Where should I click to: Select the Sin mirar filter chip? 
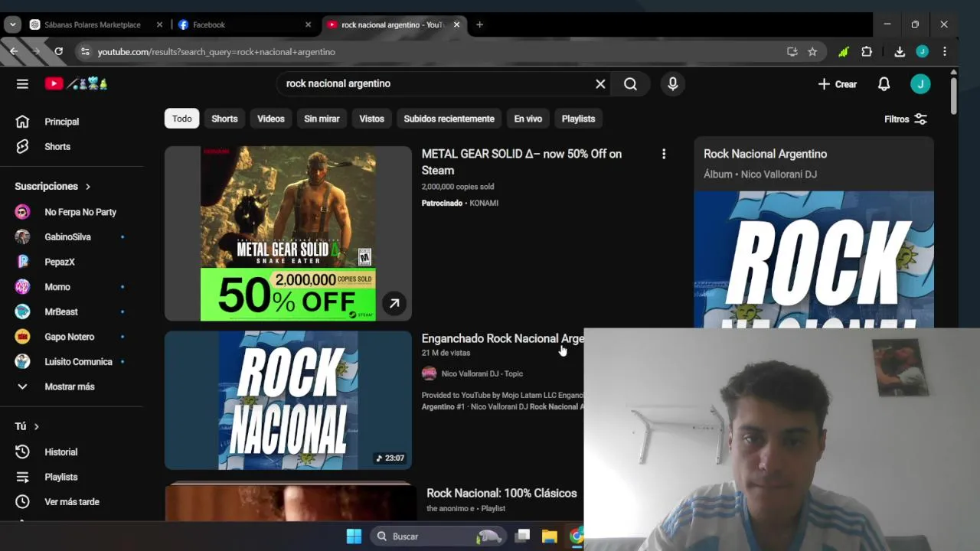322,119
